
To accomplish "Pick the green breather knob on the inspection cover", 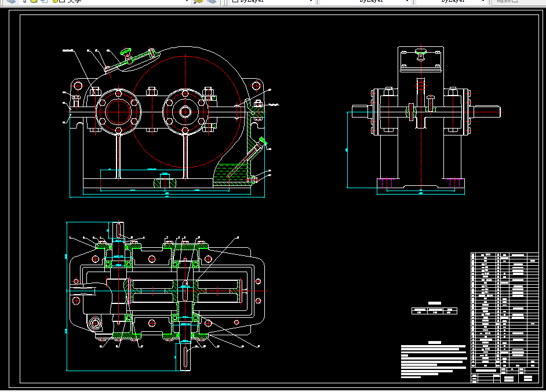I will click(x=126, y=52).
